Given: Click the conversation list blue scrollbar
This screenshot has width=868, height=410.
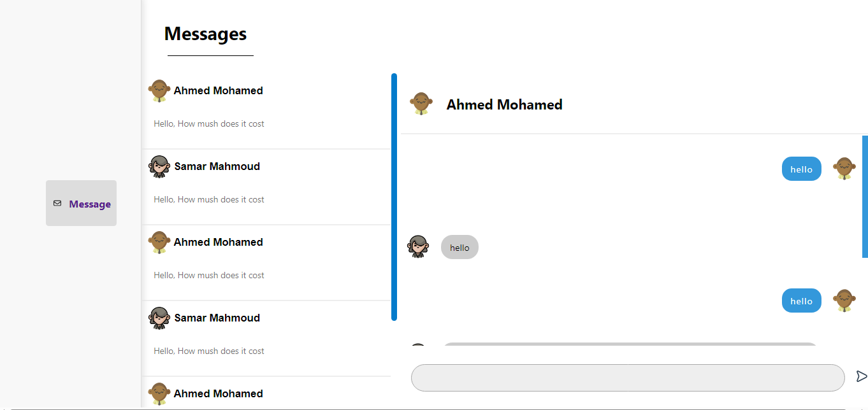Looking at the screenshot, I should (394, 197).
